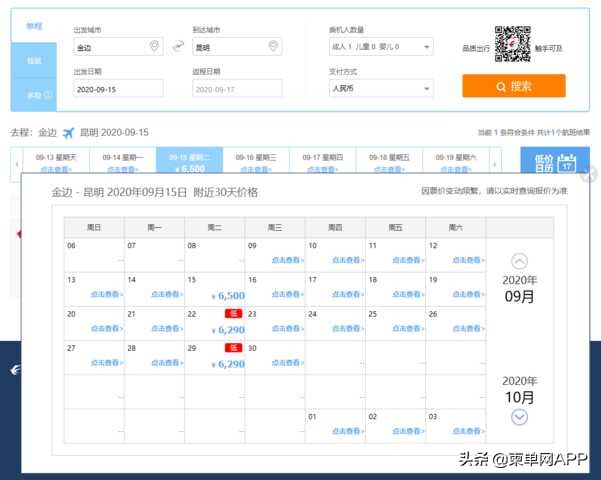Click departure date field 2020-09-15
Screen dimensions: 601x480
(118, 89)
